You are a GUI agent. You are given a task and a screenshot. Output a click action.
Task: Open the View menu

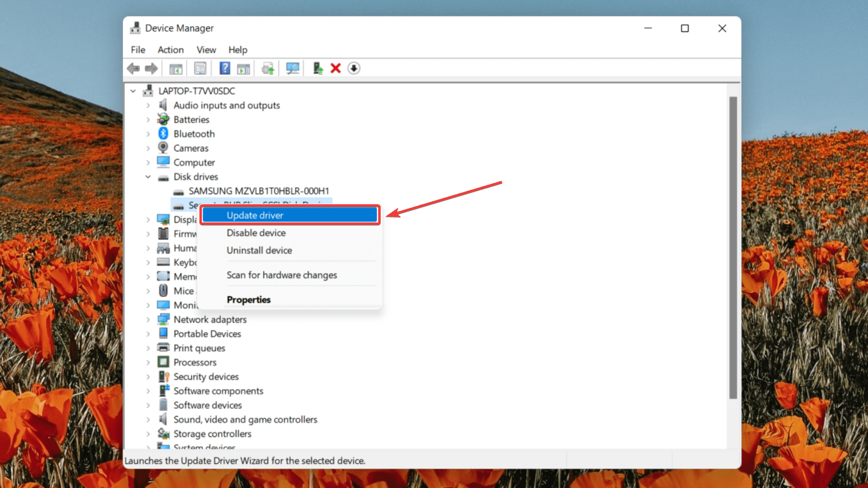206,50
